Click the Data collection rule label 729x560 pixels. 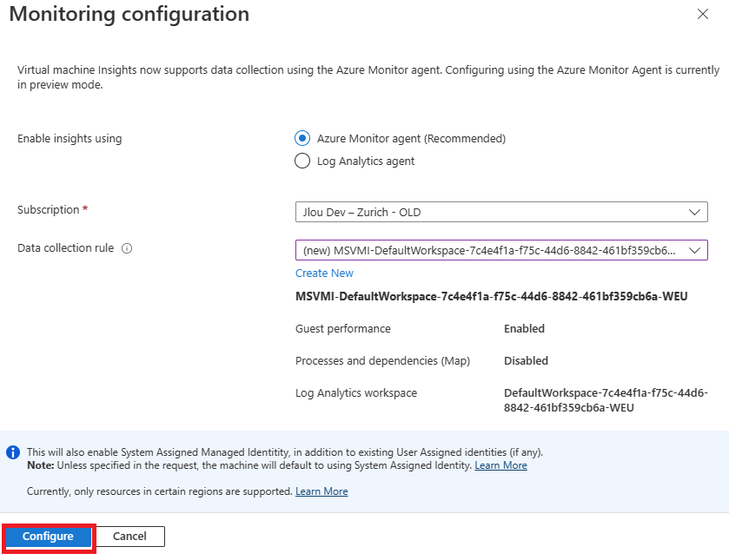pyautogui.click(x=65, y=248)
